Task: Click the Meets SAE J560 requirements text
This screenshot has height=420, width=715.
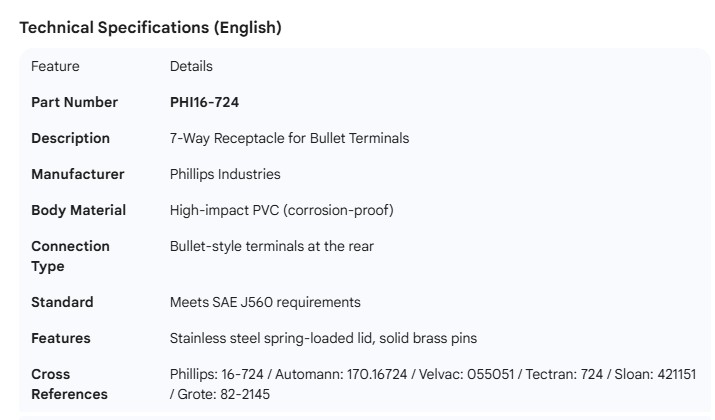Action: click(265, 302)
